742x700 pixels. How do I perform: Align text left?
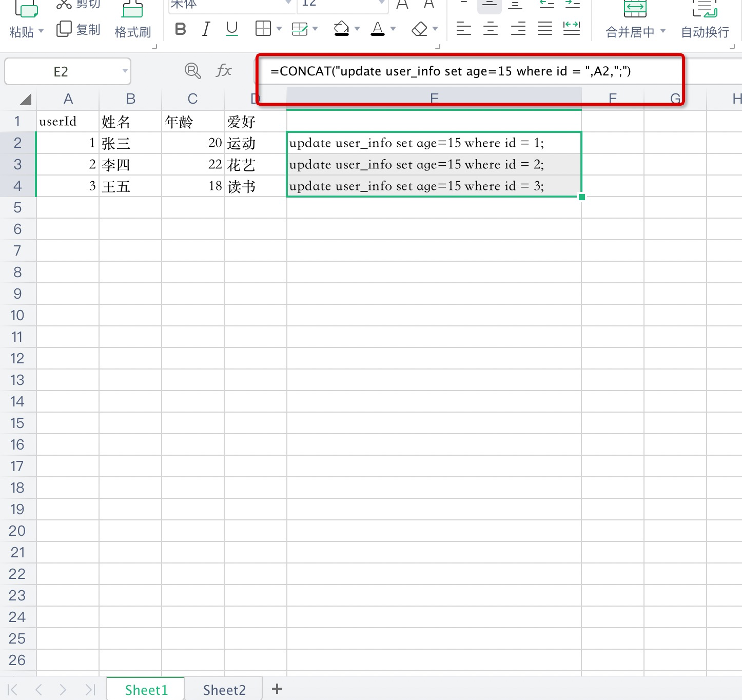(464, 28)
